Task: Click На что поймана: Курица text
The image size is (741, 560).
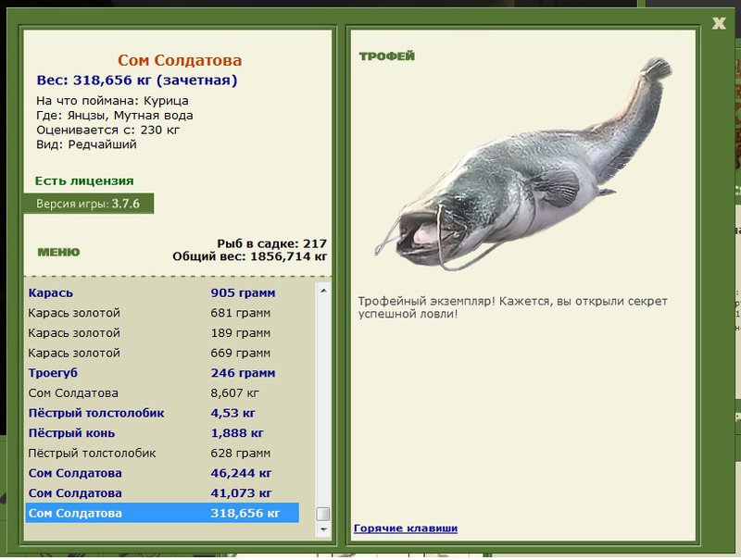Action: pos(112,101)
